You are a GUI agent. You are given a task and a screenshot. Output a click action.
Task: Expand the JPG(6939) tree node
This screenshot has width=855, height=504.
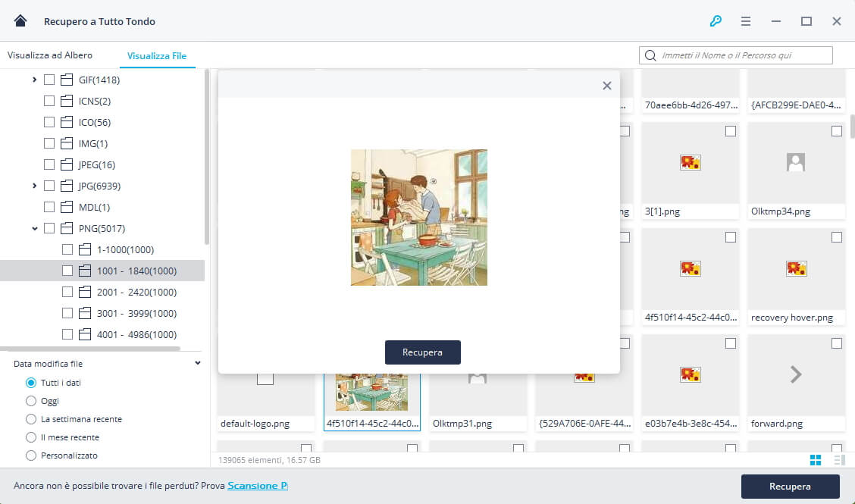tap(34, 186)
